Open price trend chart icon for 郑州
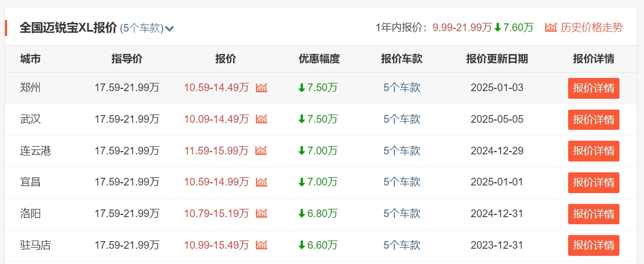The image size is (644, 264). click(261, 88)
